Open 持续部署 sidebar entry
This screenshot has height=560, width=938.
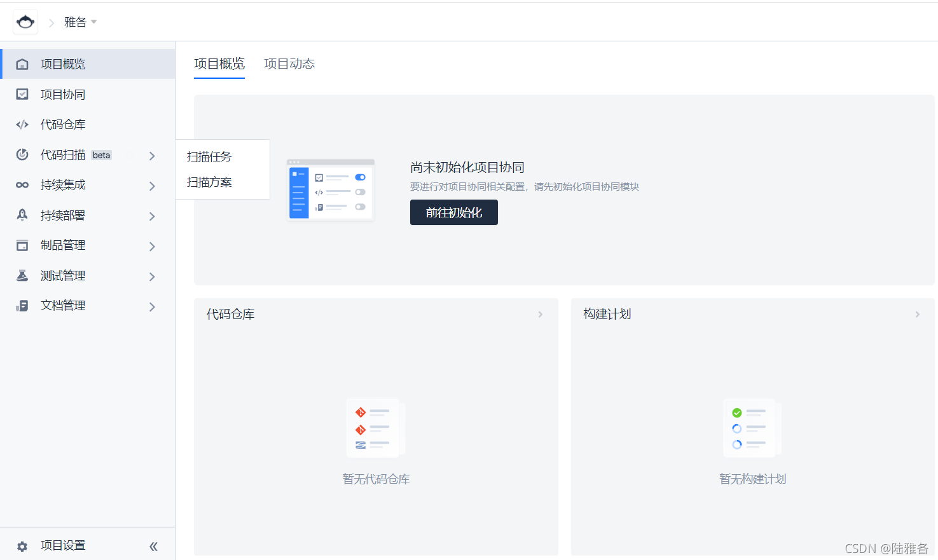coord(88,215)
